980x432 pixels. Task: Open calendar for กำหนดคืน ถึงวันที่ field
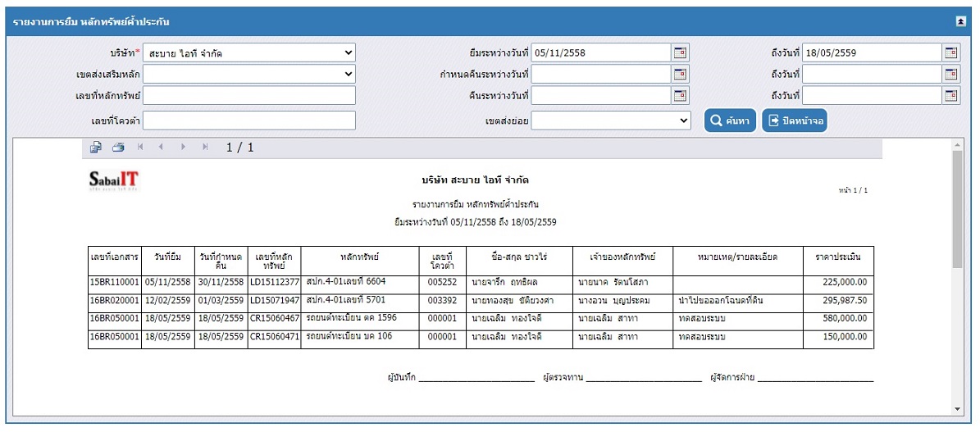[x=950, y=75]
